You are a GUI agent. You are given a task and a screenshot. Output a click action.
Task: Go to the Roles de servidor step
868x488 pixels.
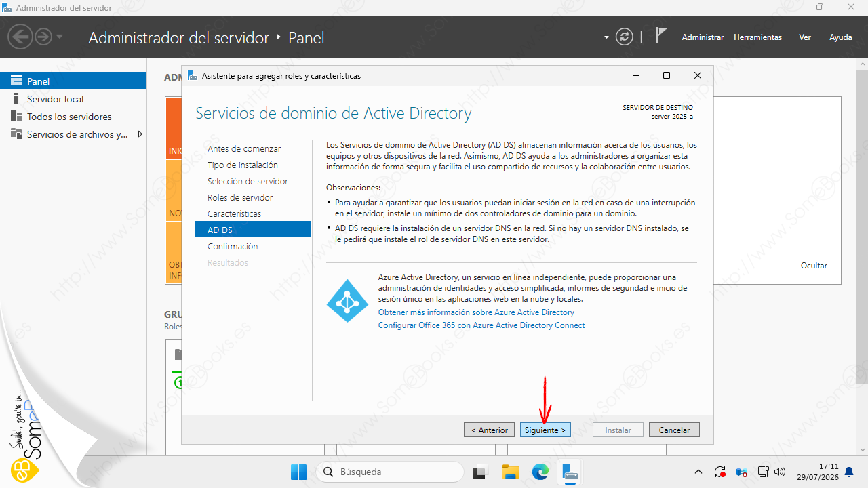(240, 197)
